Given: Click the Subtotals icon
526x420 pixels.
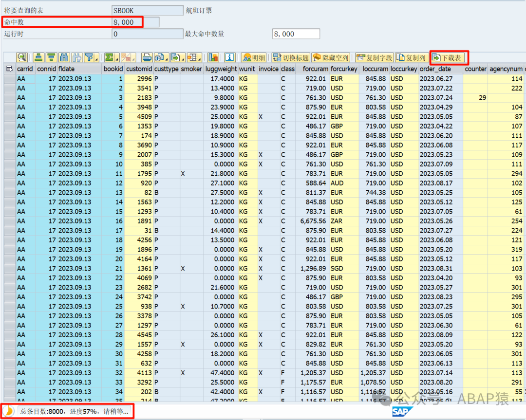Looking at the screenshot, I should point(126,57).
